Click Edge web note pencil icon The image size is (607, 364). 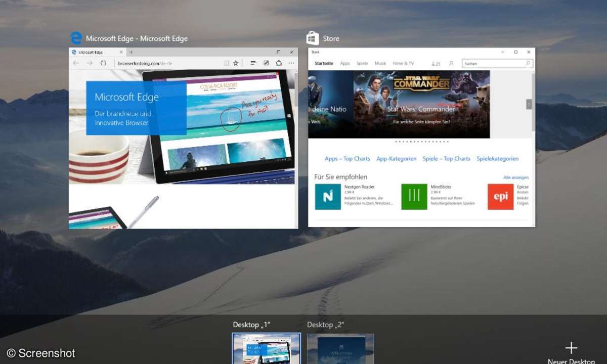point(266,63)
